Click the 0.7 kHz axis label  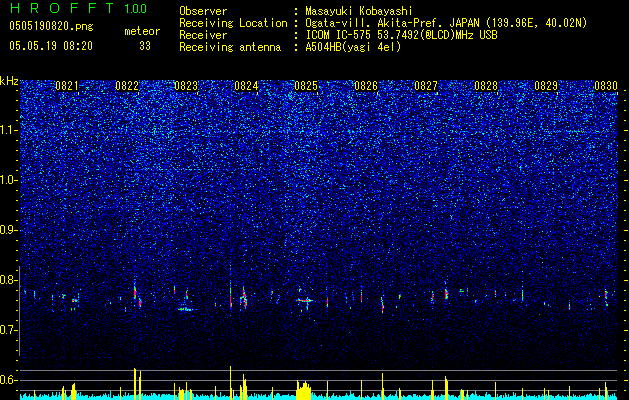click(9, 330)
